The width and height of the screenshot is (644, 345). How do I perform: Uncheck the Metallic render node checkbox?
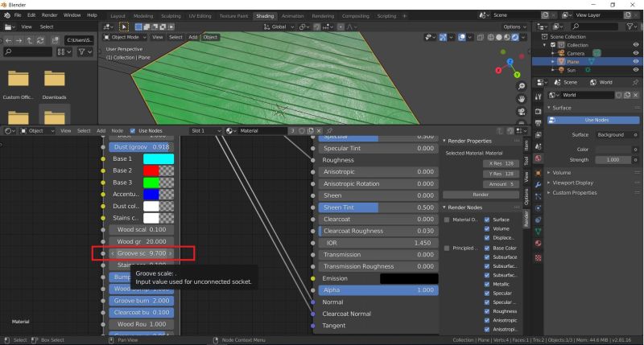point(487,285)
